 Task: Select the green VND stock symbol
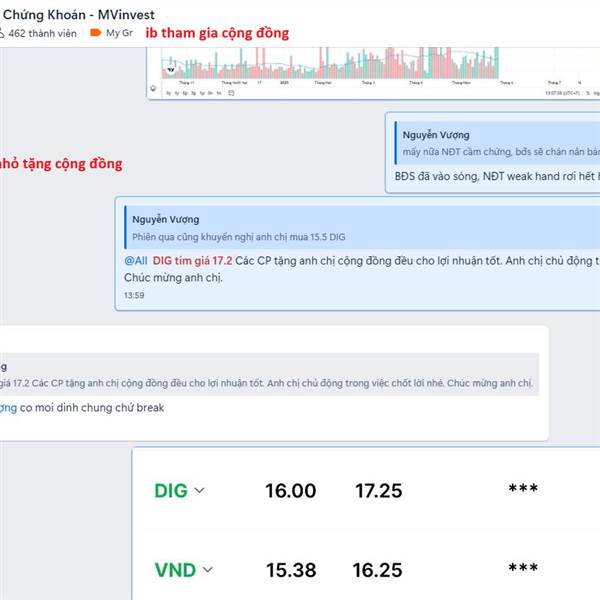175,570
